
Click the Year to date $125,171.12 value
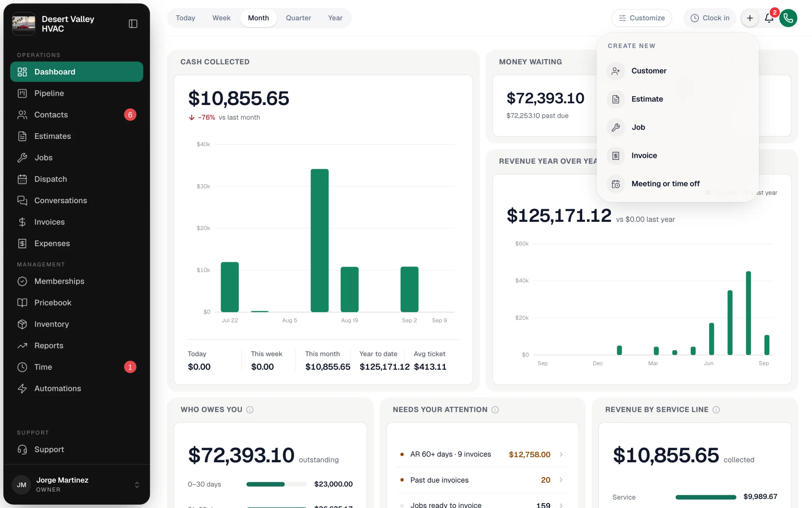[384, 367]
